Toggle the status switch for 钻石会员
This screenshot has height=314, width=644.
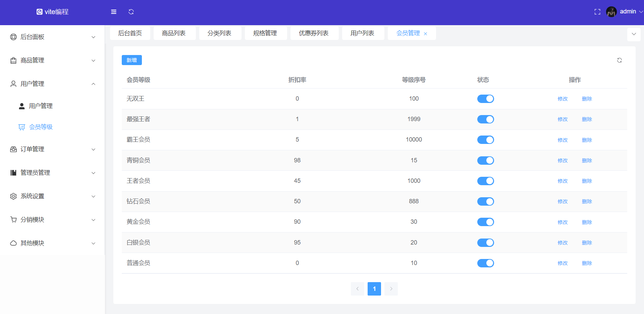coord(485,201)
